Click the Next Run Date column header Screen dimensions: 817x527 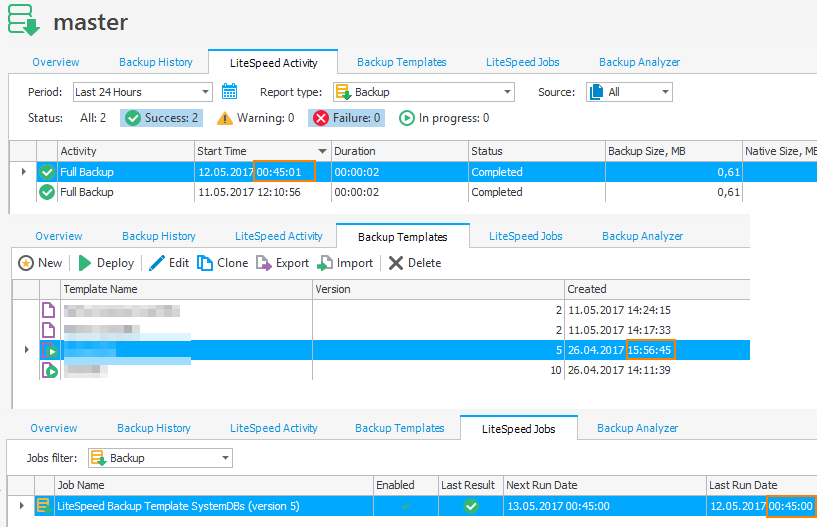tap(605, 485)
